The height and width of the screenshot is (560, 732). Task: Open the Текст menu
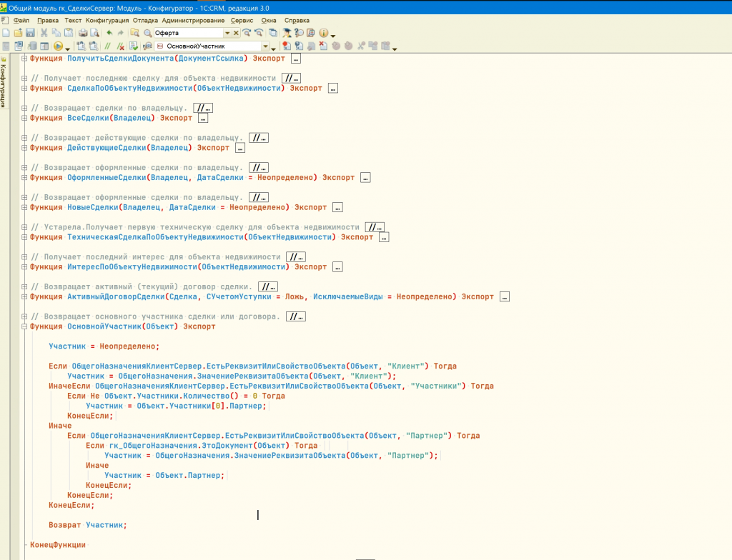tap(73, 20)
